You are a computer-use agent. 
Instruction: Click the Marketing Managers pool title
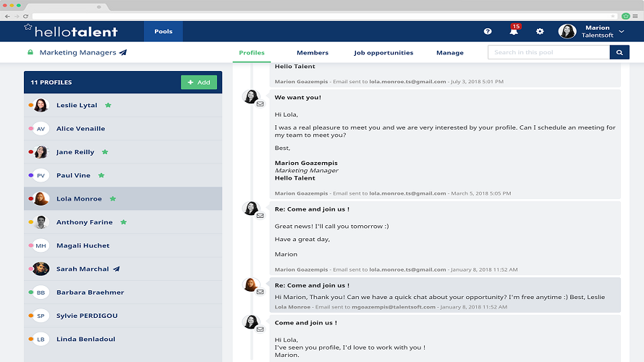[x=77, y=53]
